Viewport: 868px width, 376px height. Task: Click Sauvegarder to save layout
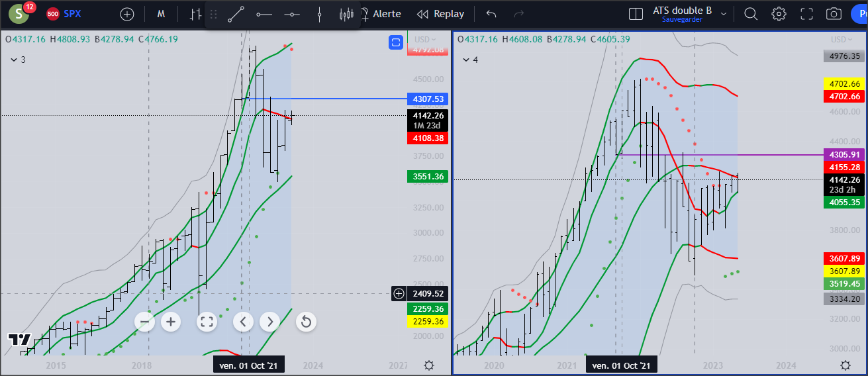pos(682,20)
